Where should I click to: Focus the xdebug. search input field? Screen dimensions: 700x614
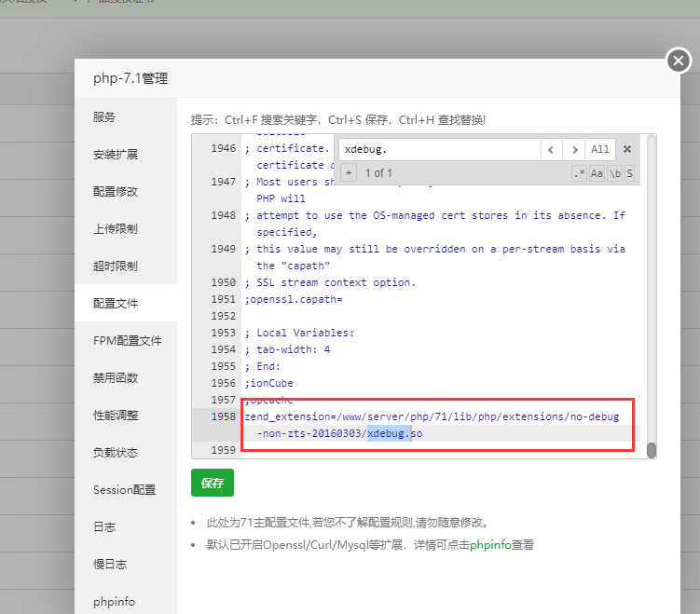[x=440, y=149]
